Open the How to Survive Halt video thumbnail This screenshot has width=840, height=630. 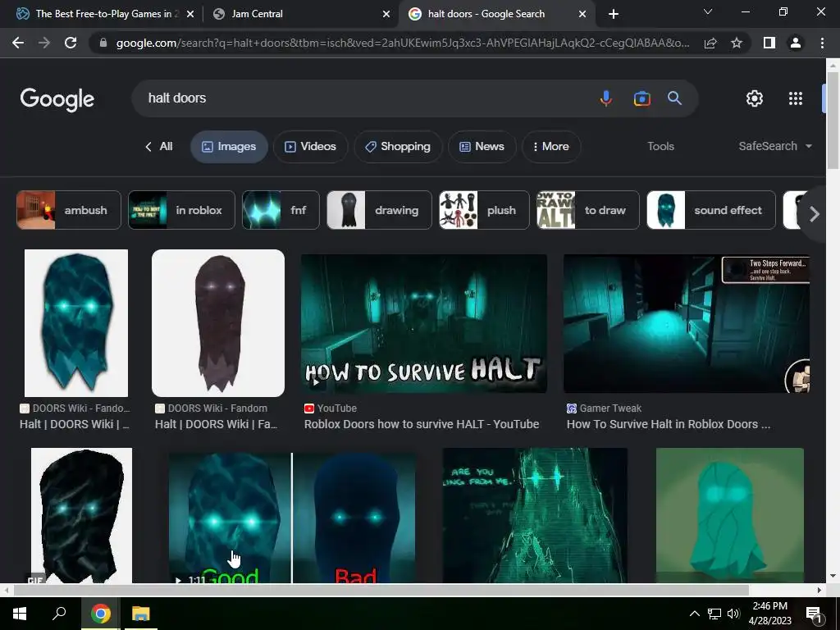tap(424, 323)
